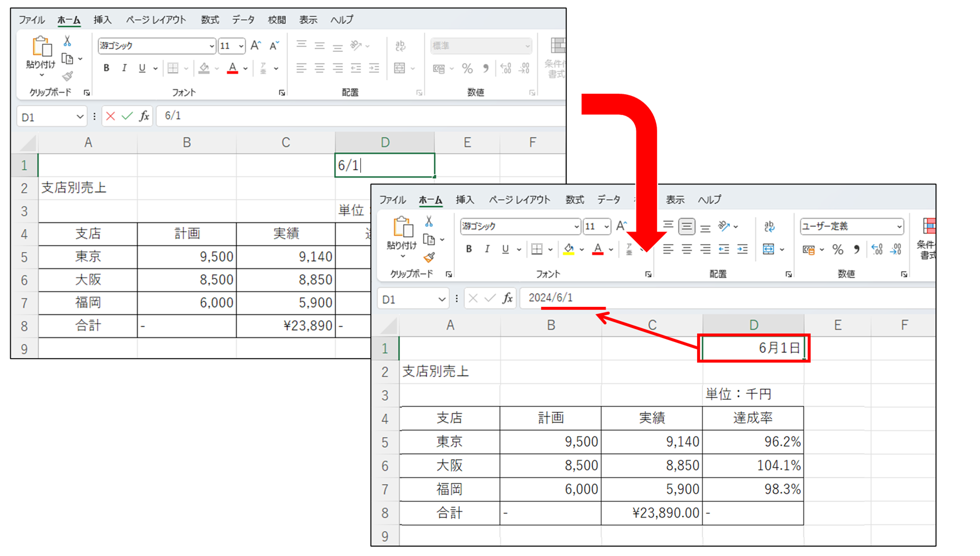Toggle Italic in the back window ribbon
Viewport: 980px width, 556px height.
click(x=124, y=68)
